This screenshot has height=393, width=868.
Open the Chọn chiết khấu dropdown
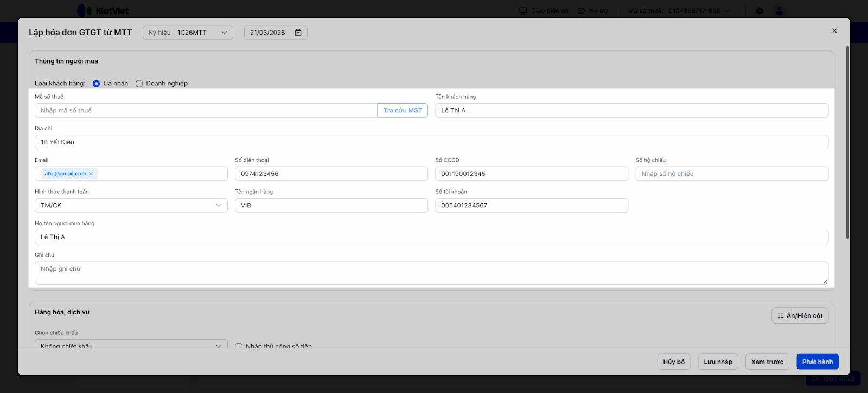click(x=131, y=344)
